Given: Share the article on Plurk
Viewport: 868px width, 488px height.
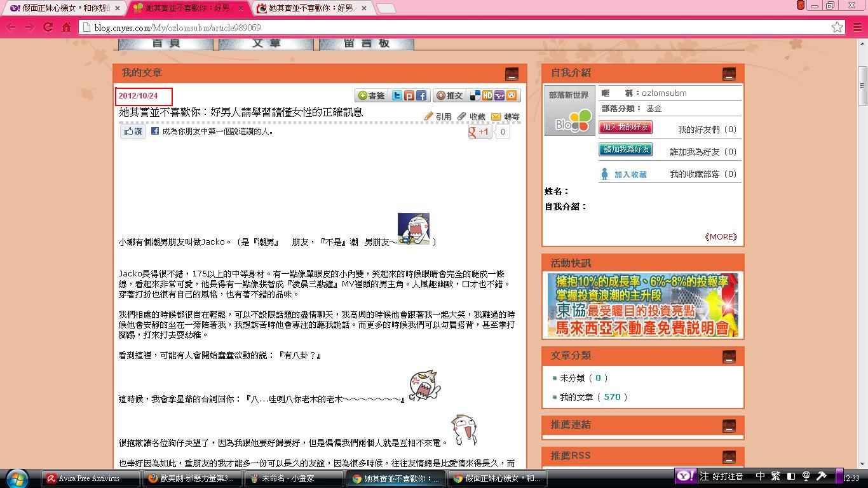Looking at the screenshot, I should click(409, 95).
